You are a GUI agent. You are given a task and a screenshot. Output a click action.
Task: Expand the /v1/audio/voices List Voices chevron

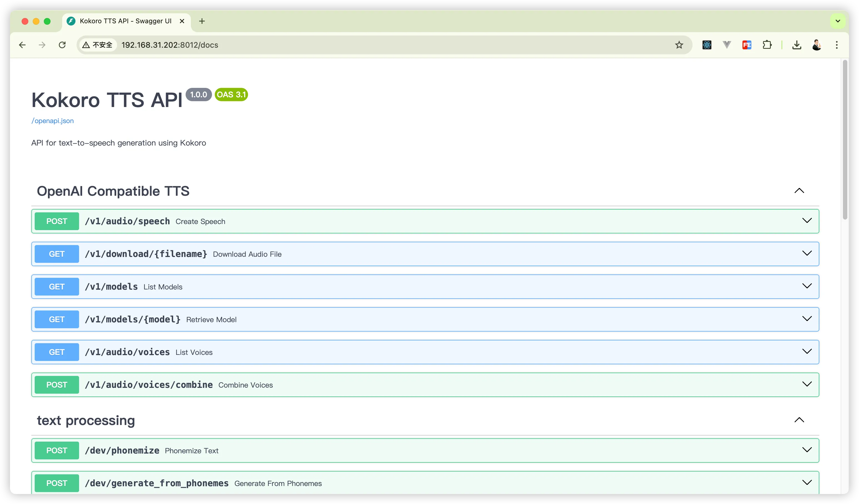click(807, 352)
